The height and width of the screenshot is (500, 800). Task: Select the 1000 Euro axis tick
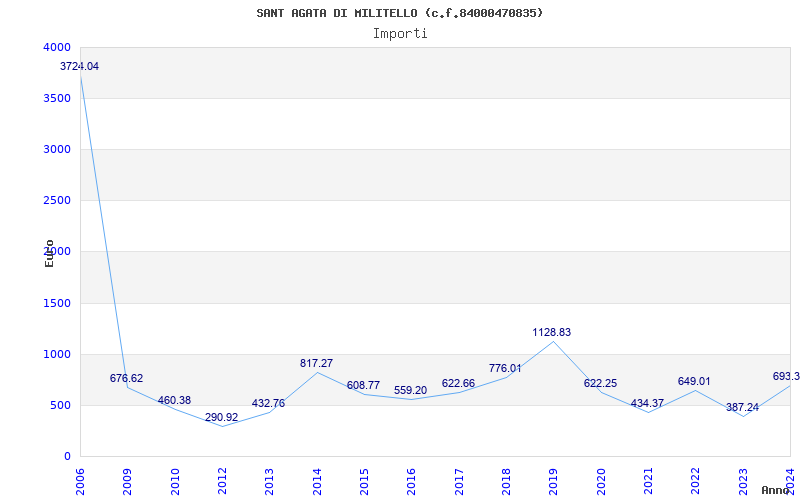(58, 355)
